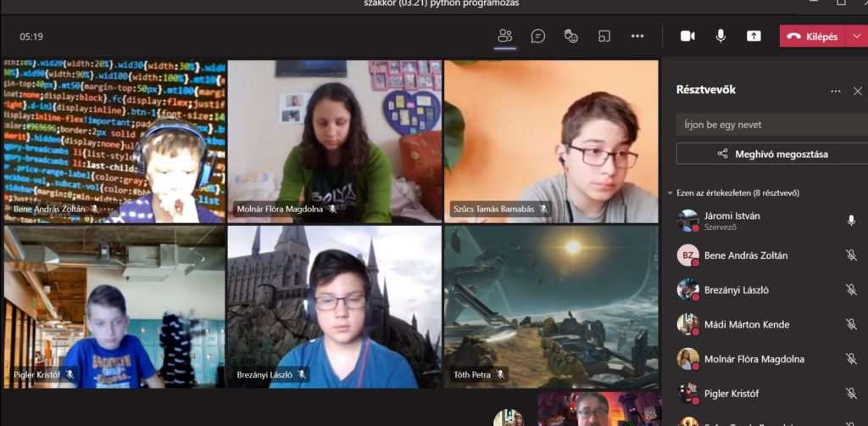Open the meeting chat icon

tap(538, 36)
